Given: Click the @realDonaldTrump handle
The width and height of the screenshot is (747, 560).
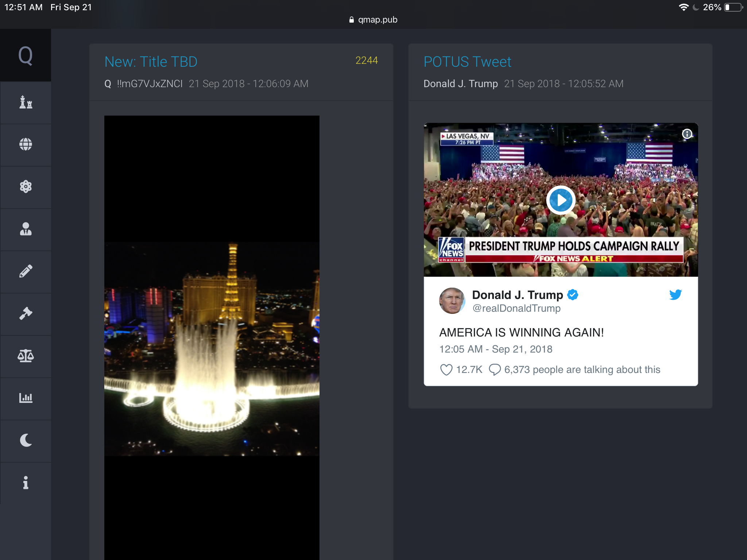Looking at the screenshot, I should point(516,308).
